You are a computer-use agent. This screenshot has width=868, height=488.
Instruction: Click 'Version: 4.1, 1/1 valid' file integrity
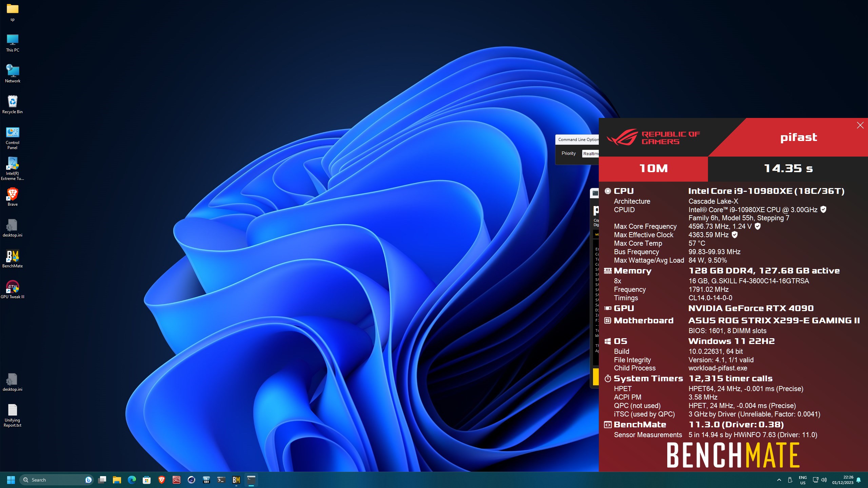point(721,360)
